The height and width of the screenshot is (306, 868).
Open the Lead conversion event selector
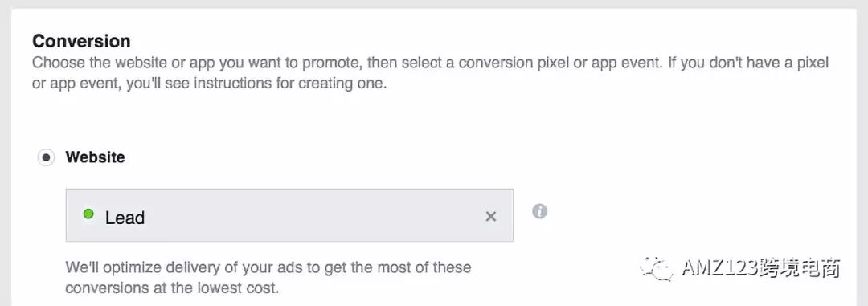pyautogui.click(x=289, y=215)
